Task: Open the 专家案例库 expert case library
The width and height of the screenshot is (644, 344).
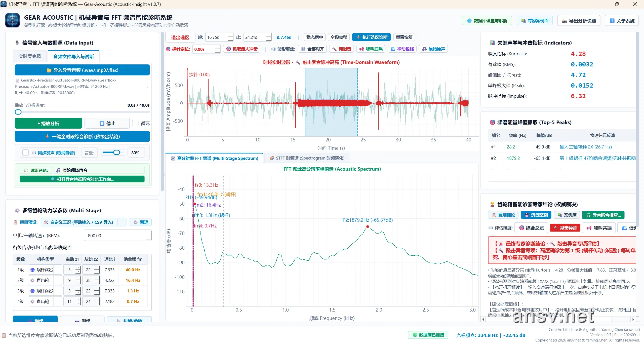Action: coord(535,21)
